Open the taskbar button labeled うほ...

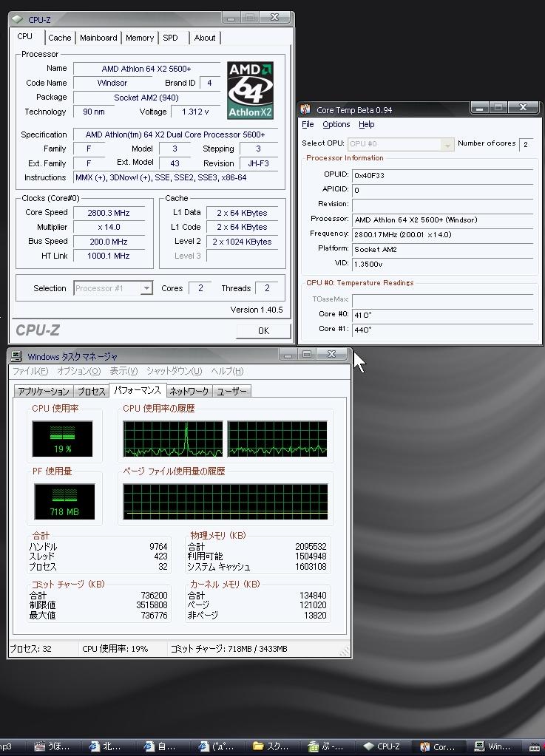tap(53, 746)
